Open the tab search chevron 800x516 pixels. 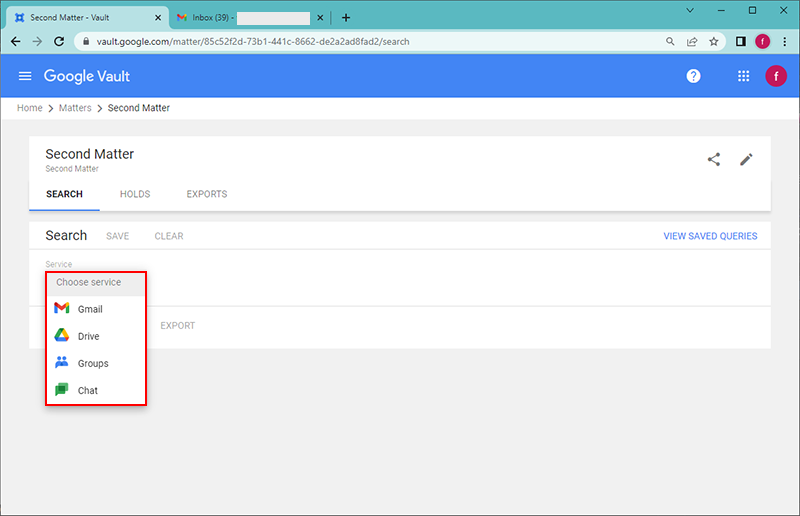tap(690, 10)
